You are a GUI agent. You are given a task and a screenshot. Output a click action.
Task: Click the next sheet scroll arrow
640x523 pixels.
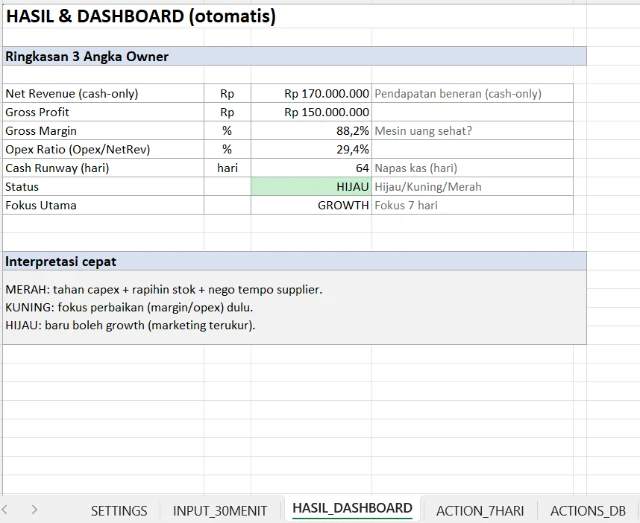tap(35, 509)
